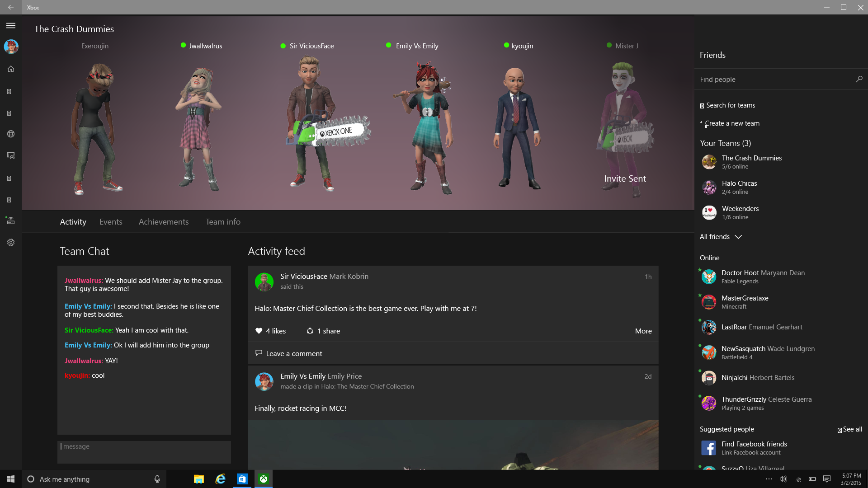Click '4 likes' count on post
The height and width of the screenshot is (488, 868).
(x=276, y=331)
